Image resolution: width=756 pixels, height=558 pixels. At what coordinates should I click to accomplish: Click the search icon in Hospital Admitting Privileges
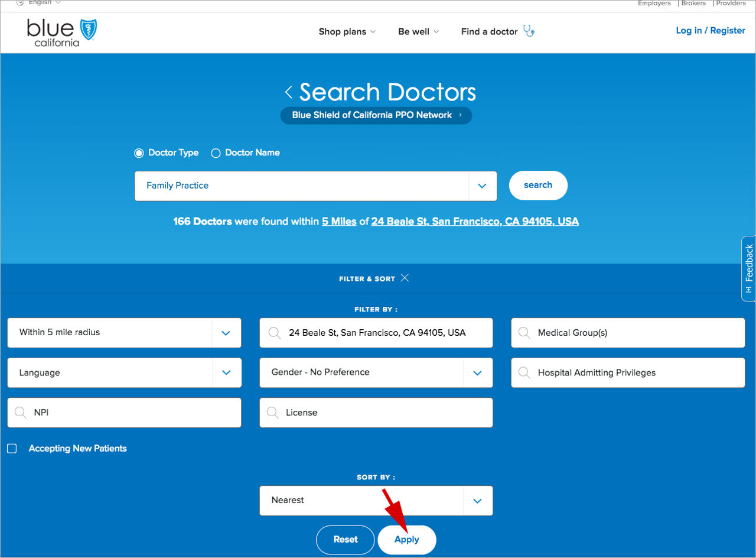524,372
